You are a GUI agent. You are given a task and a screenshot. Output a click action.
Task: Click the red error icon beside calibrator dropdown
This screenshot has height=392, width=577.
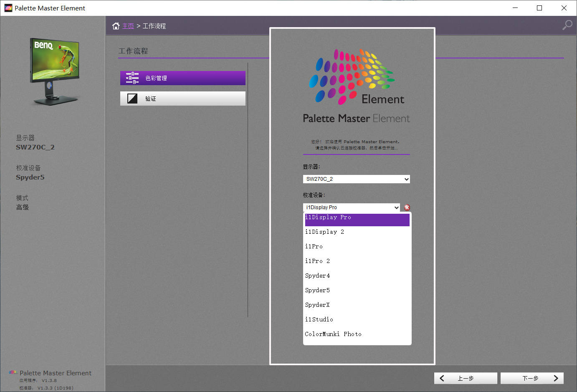point(407,207)
